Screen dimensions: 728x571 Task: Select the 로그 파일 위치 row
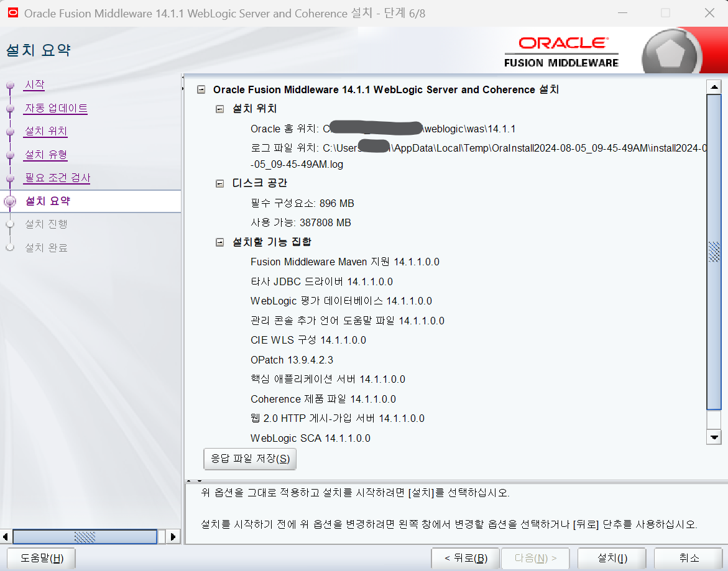tap(479, 156)
